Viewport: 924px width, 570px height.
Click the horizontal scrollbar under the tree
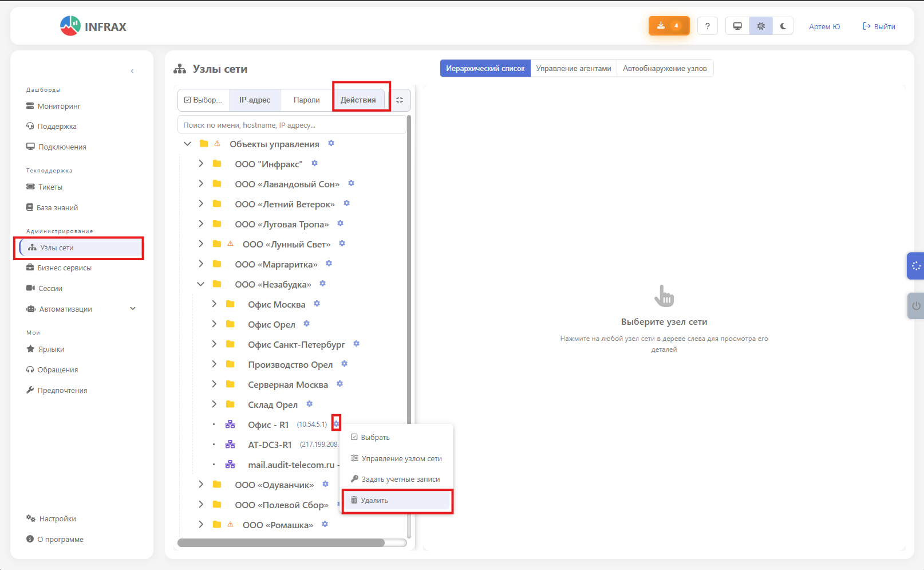pos(281,543)
